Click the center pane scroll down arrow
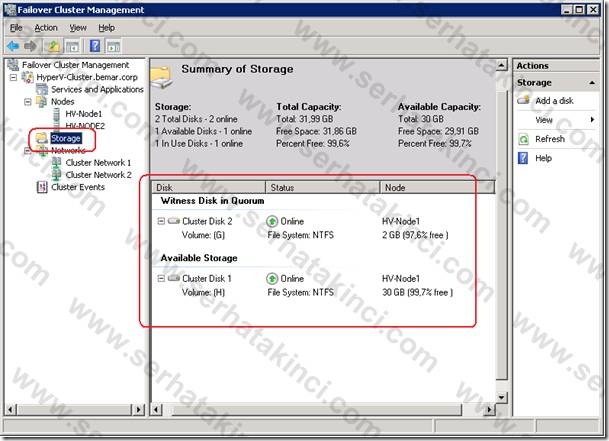 (x=501, y=397)
